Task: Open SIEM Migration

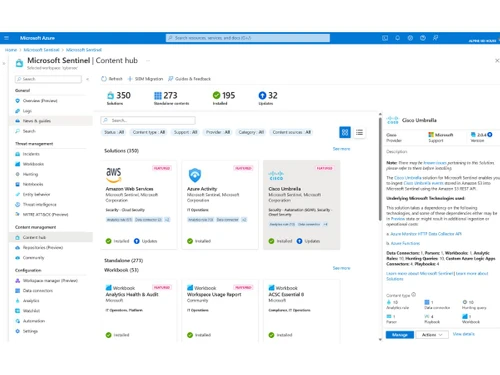Action: pos(146,79)
